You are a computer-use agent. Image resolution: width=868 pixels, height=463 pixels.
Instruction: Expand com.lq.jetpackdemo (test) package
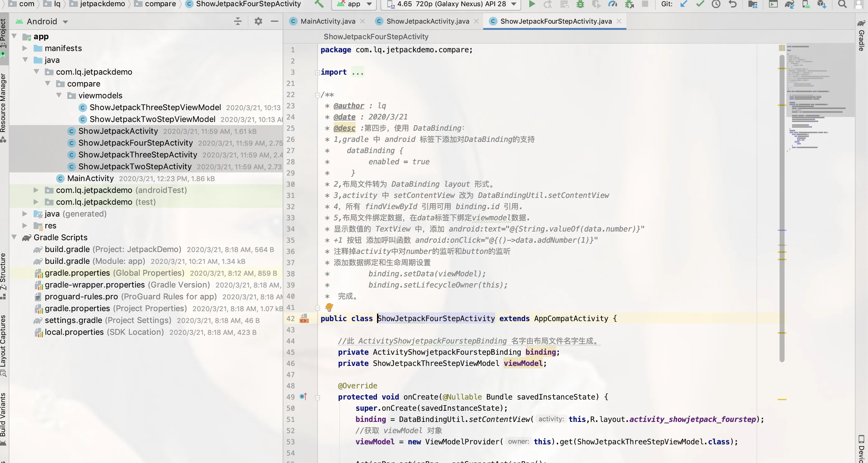pyautogui.click(x=36, y=202)
